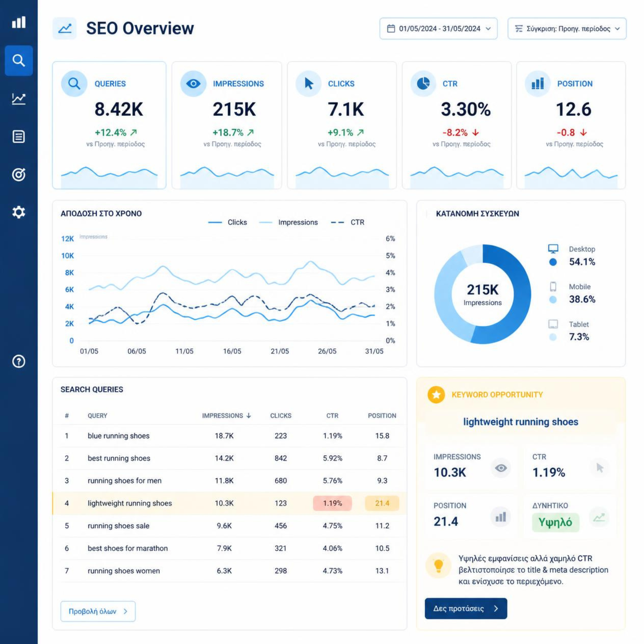Click the Δες προτάσεις button
This screenshot has width=644, height=644.
click(466, 608)
